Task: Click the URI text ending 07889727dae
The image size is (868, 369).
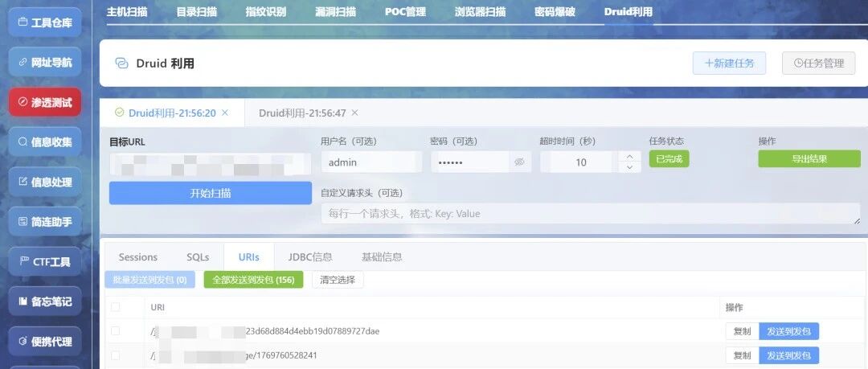Action: coord(265,331)
